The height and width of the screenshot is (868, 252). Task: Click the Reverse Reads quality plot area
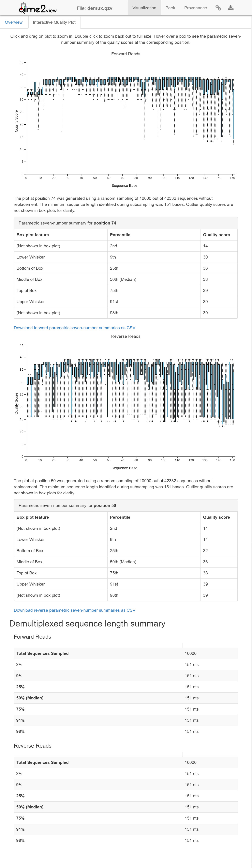click(130, 400)
